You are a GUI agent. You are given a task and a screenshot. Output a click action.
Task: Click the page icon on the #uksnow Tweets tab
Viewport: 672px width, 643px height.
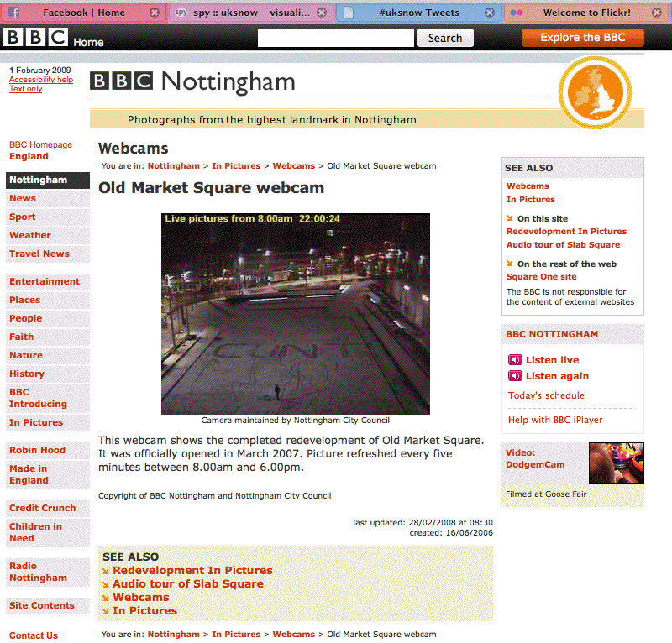coord(349,13)
